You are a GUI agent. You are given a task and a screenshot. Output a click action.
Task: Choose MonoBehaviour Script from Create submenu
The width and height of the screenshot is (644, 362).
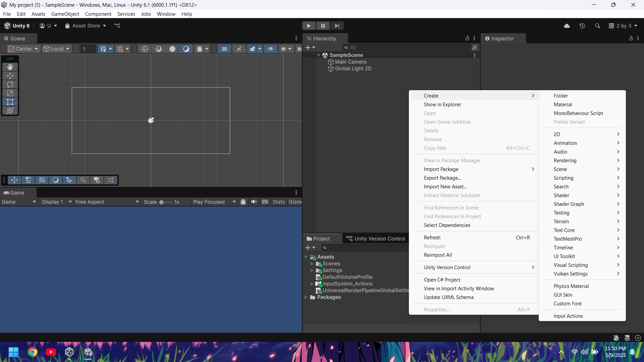[x=578, y=113]
